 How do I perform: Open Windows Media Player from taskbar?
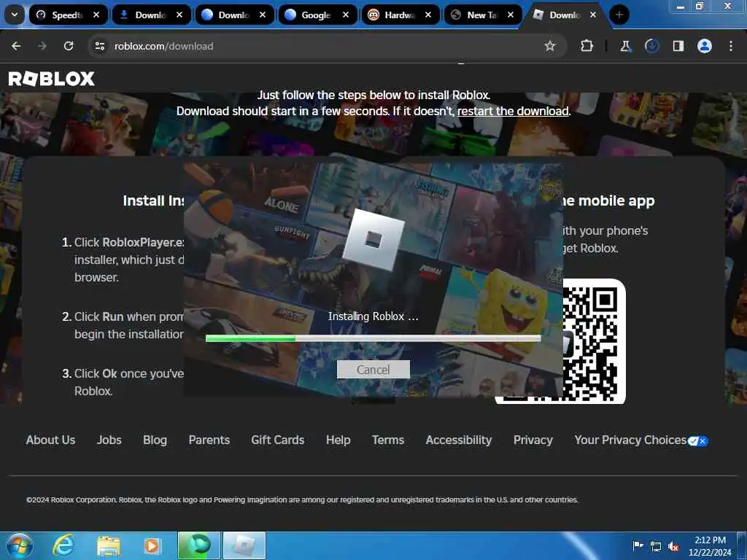[152, 545]
